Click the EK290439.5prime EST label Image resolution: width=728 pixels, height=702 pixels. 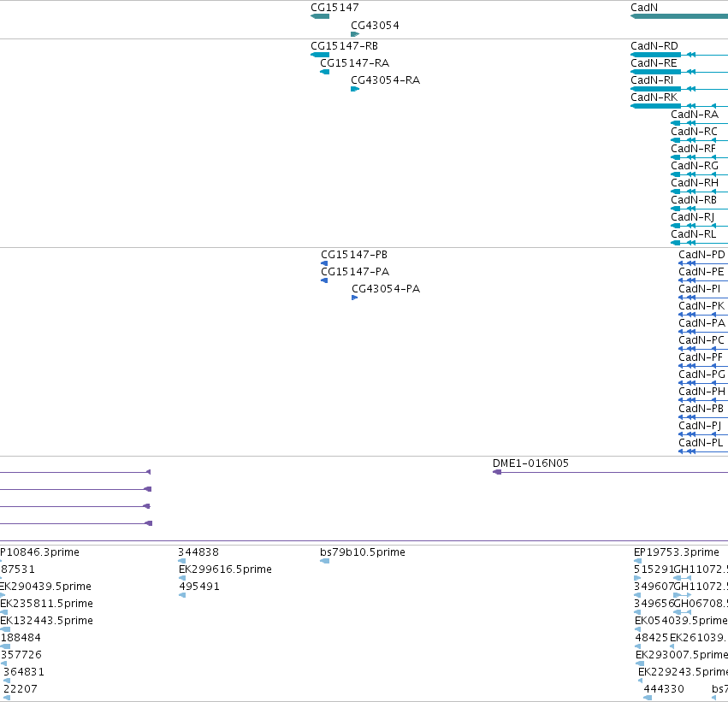tap(45, 587)
